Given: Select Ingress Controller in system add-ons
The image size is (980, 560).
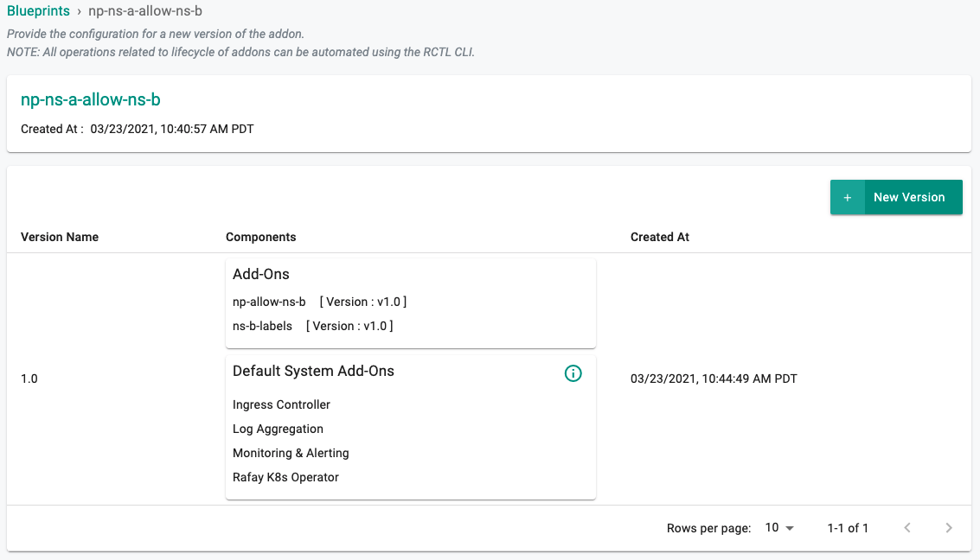Looking at the screenshot, I should (281, 404).
